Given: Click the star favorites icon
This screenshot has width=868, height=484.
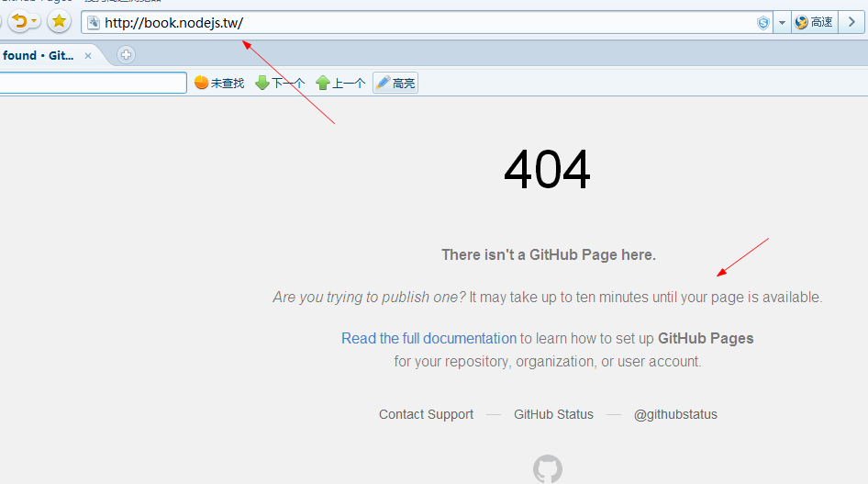Looking at the screenshot, I should click(x=60, y=22).
